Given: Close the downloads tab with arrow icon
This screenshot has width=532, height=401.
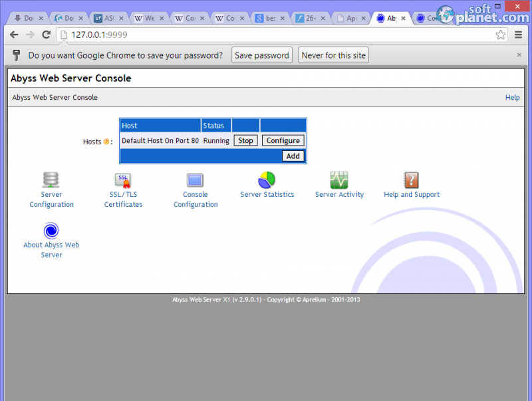Looking at the screenshot, I should (x=41, y=19).
